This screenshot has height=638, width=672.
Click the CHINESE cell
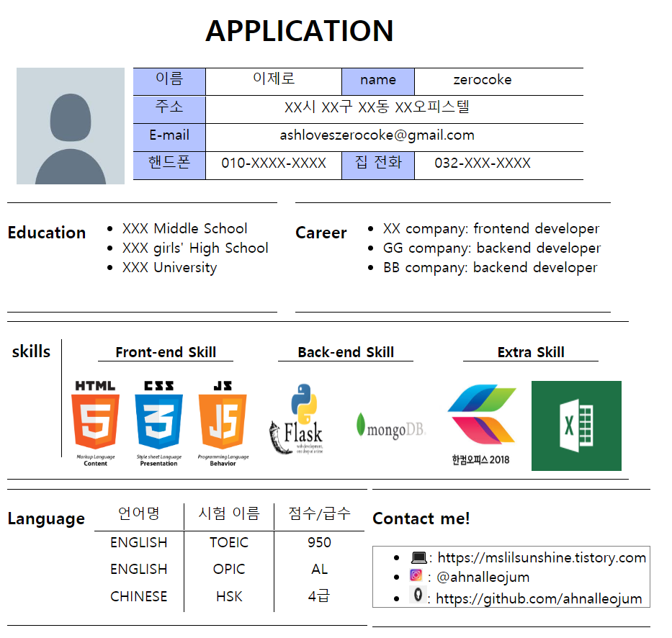click(139, 596)
